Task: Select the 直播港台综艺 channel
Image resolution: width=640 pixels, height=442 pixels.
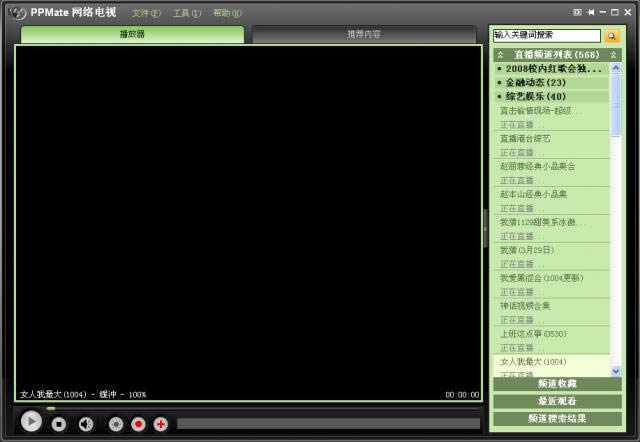Action: coord(552,145)
